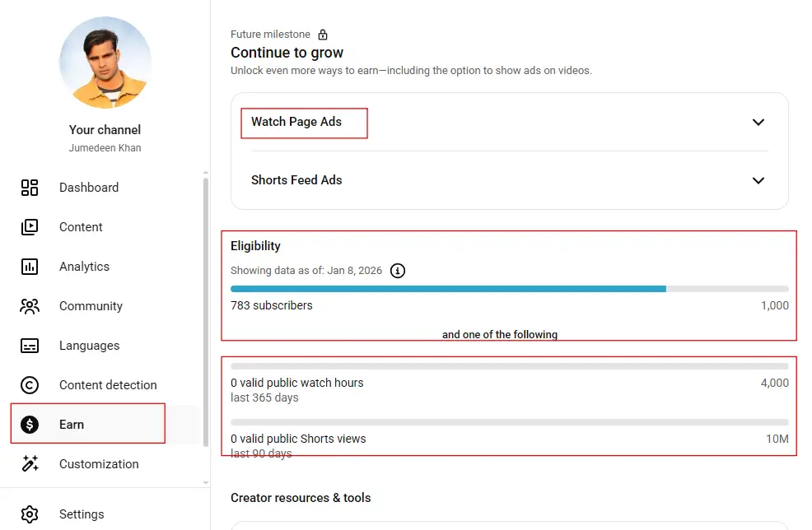Screen dimensions: 812x530
Task: Click the lock icon next to Future milestone
Action: [x=323, y=35]
